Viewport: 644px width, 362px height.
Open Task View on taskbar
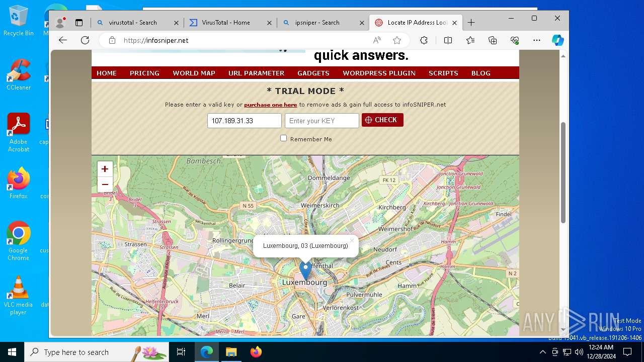pos(181,352)
